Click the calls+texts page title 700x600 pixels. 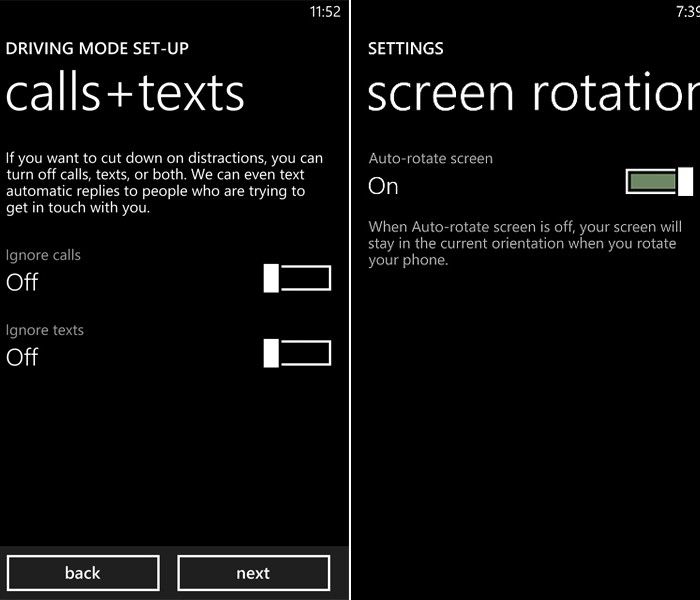point(125,93)
